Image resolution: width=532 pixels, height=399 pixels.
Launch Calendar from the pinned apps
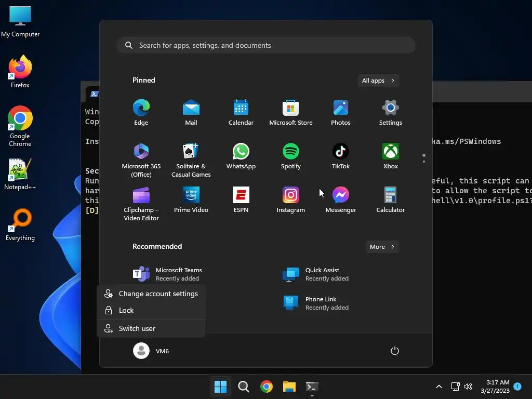point(241,113)
